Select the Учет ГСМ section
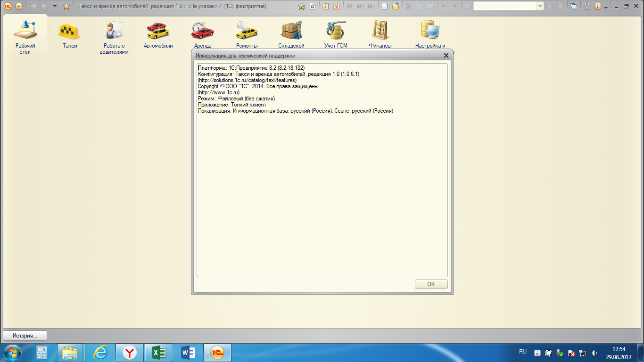Image resolution: width=644 pixels, height=362 pixels. coord(335,35)
